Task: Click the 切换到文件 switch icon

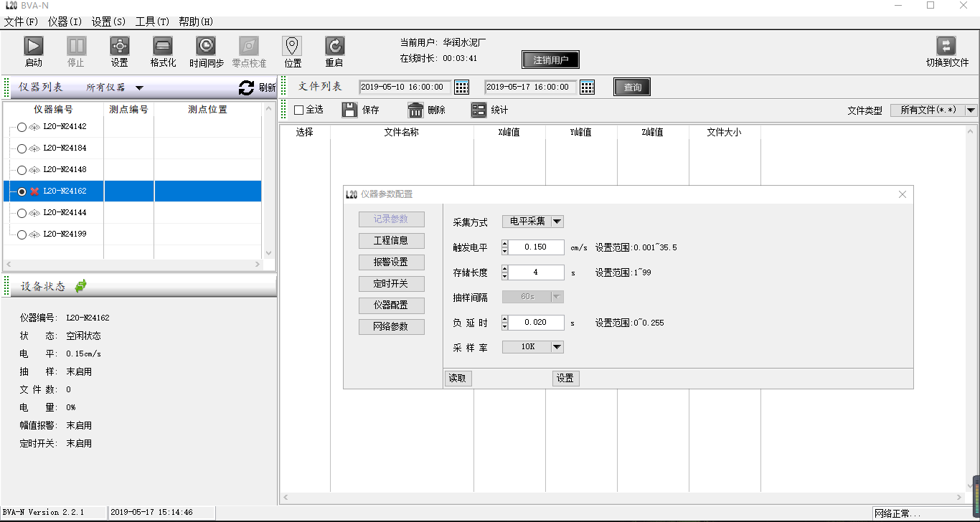Action: [946, 47]
